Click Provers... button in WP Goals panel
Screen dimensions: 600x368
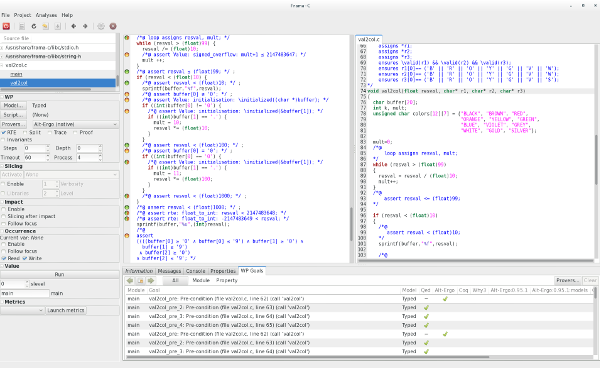pos(567,280)
